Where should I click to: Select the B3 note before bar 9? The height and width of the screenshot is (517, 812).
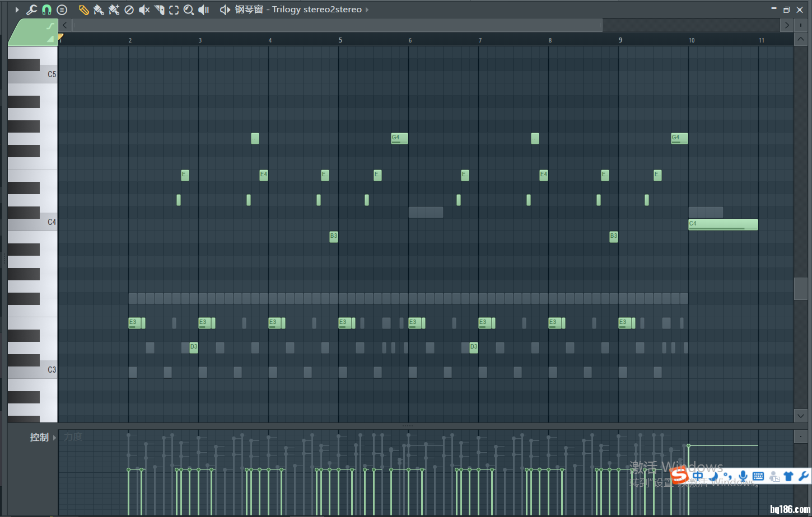click(614, 237)
